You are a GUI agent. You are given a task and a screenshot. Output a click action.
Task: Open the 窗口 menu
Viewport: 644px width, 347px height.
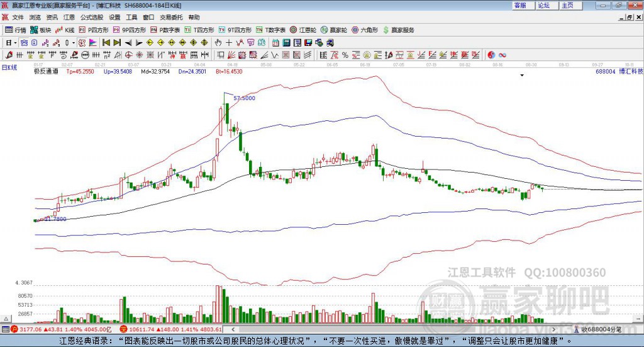(x=148, y=17)
